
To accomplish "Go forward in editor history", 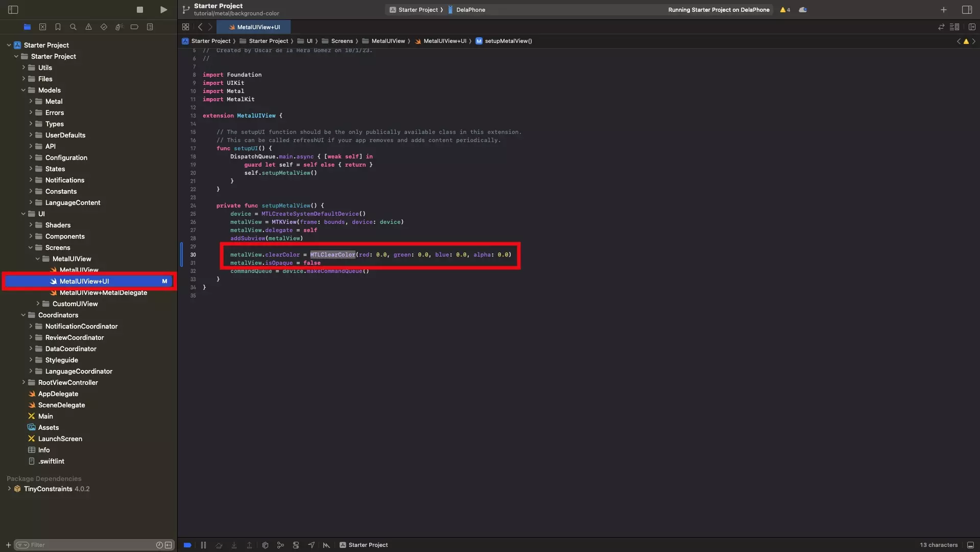I will (x=210, y=27).
